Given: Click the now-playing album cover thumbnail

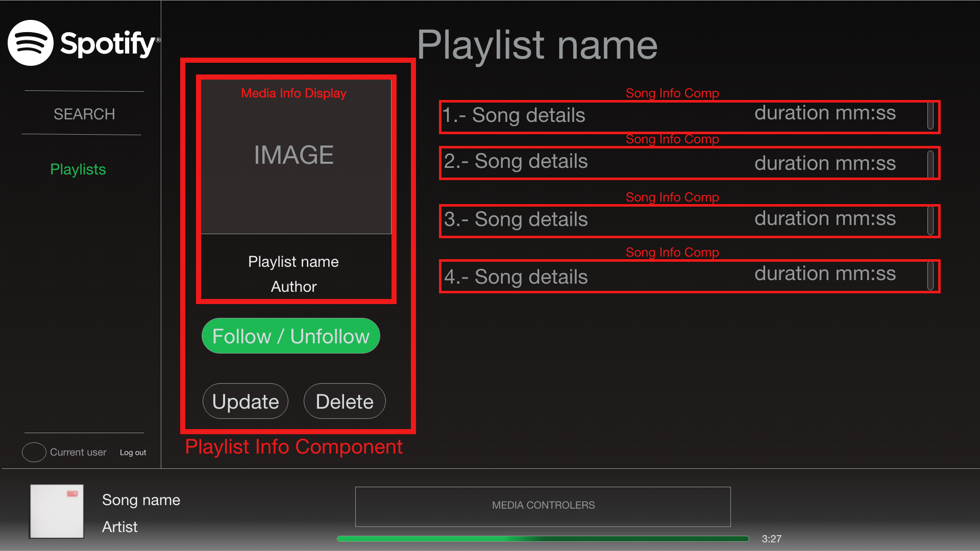Looking at the screenshot, I should pyautogui.click(x=57, y=511).
